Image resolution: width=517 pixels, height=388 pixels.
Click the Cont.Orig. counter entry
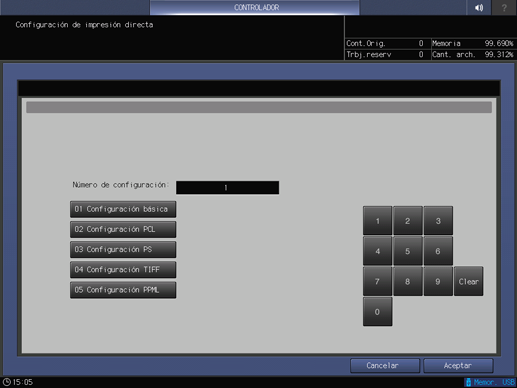click(x=385, y=43)
